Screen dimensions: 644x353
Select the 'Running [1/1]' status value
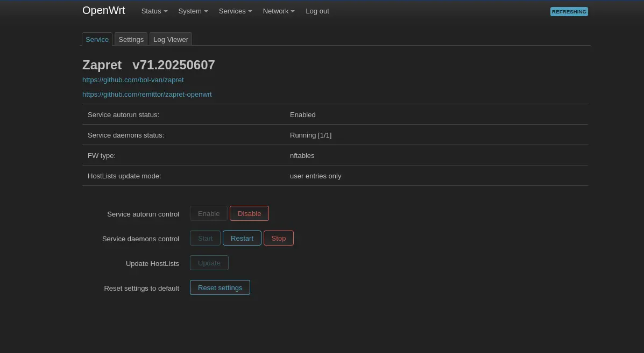tap(310, 135)
